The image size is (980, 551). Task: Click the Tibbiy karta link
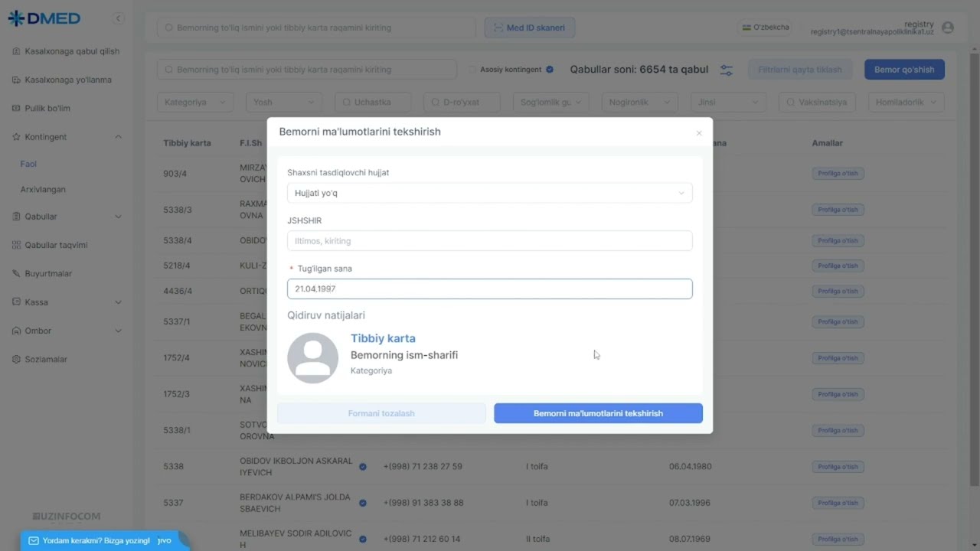[x=383, y=338]
